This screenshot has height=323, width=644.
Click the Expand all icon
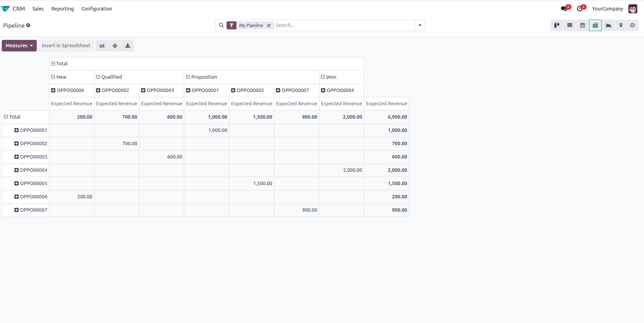[x=115, y=46]
